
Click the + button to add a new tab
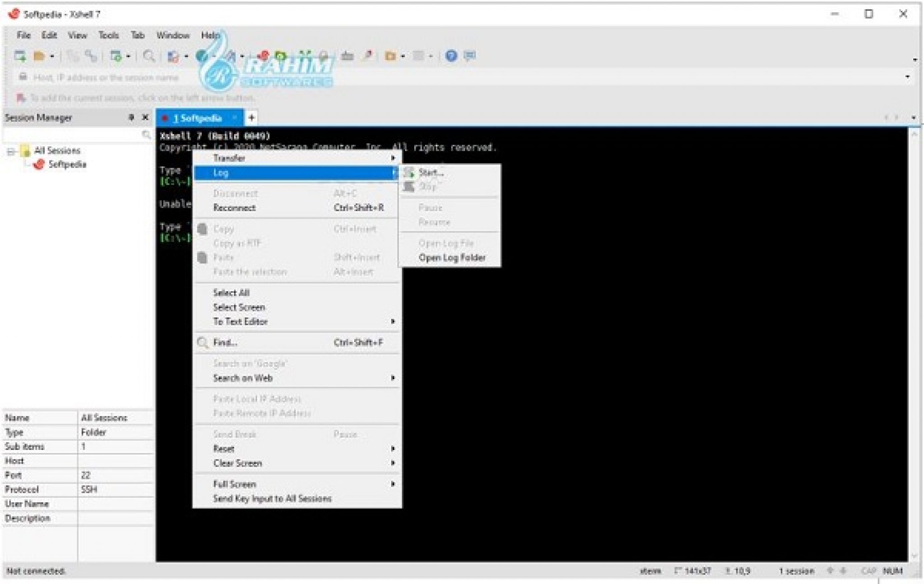coord(251,118)
